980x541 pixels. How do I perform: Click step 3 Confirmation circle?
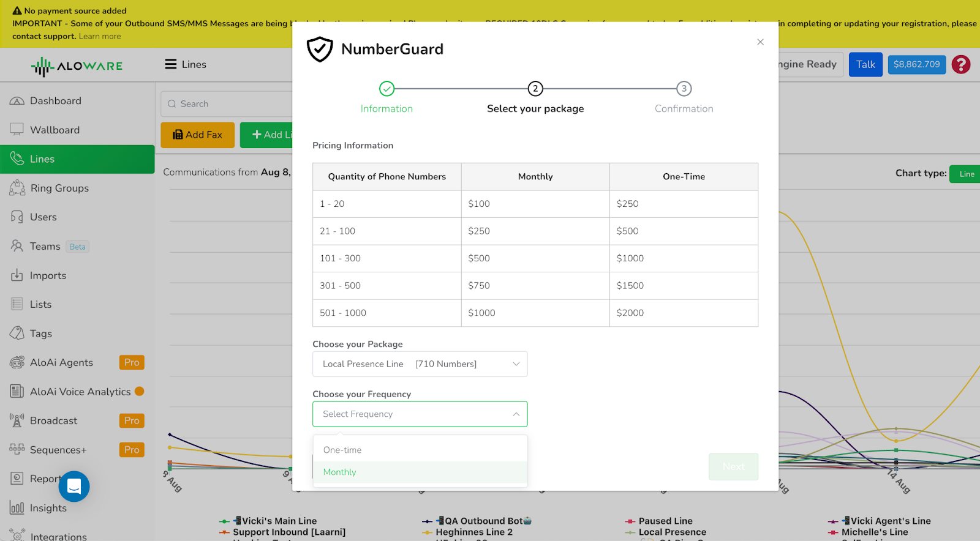coord(684,89)
